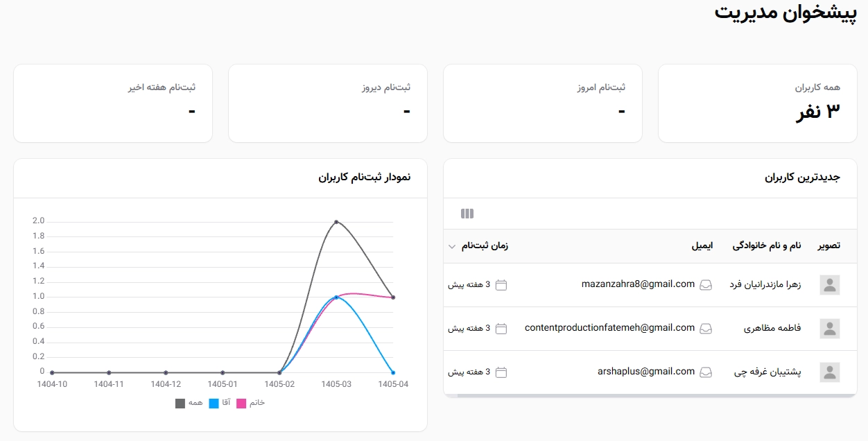Click email mazanzahra8@gmail.com

click(638, 284)
